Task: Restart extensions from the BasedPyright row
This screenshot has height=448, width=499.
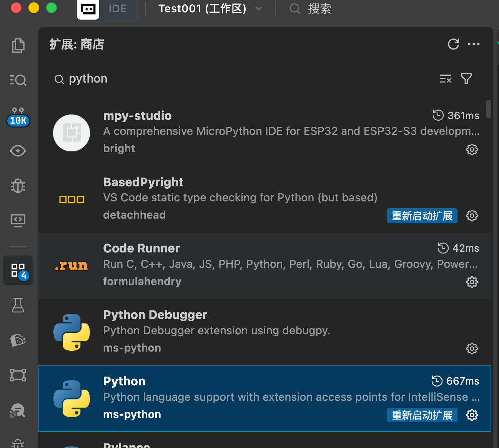Action: coord(422,216)
